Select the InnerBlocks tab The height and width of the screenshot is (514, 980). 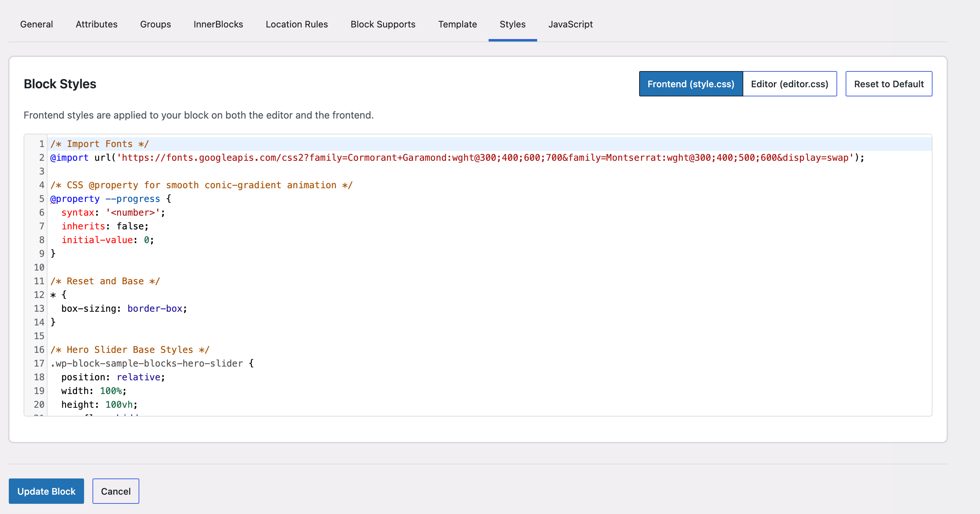[218, 24]
